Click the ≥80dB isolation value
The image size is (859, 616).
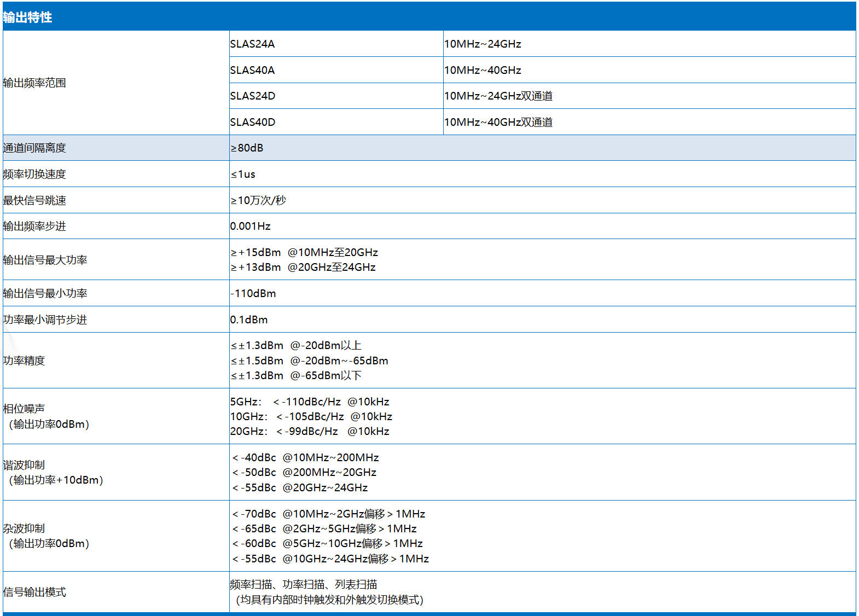click(x=247, y=148)
